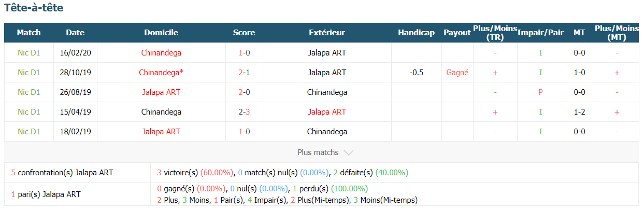Open the Jalapa ART away team dated 16/02/20
The height and width of the screenshot is (210, 644).
coord(327,53)
